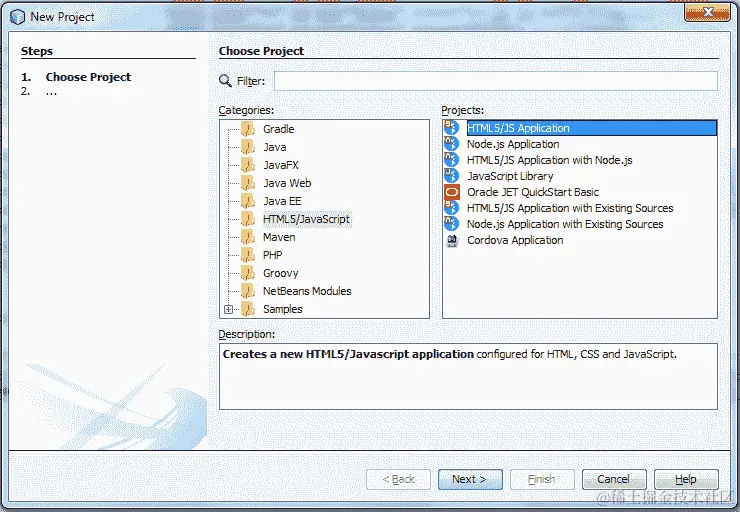740x512 pixels.
Task: Close the New Project window
Action: pyautogui.click(x=708, y=13)
